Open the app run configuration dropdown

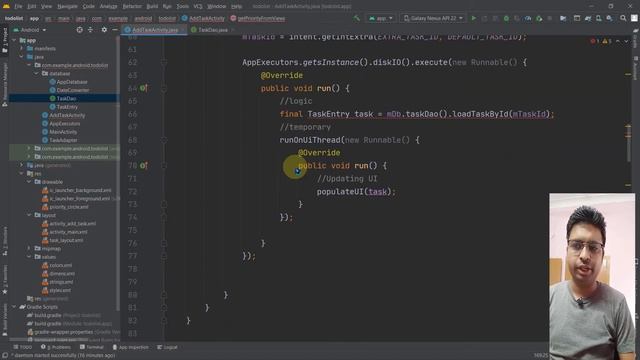[x=380, y=18]
